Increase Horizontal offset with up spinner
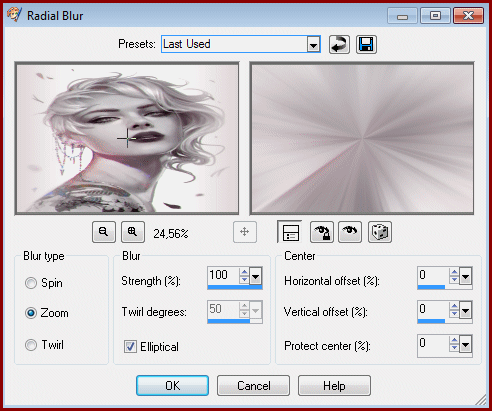Viewport: 492px width, 411px height. point(454,272)
